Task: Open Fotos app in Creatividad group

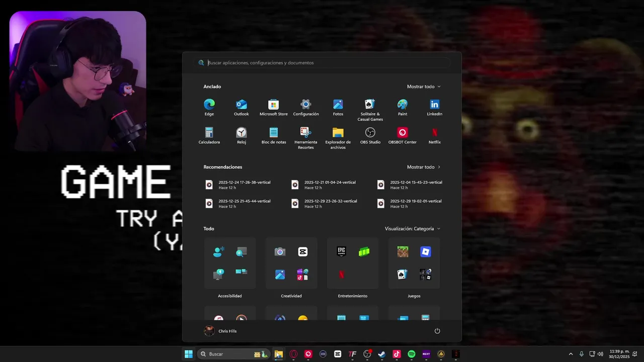Action: [280, 275]
